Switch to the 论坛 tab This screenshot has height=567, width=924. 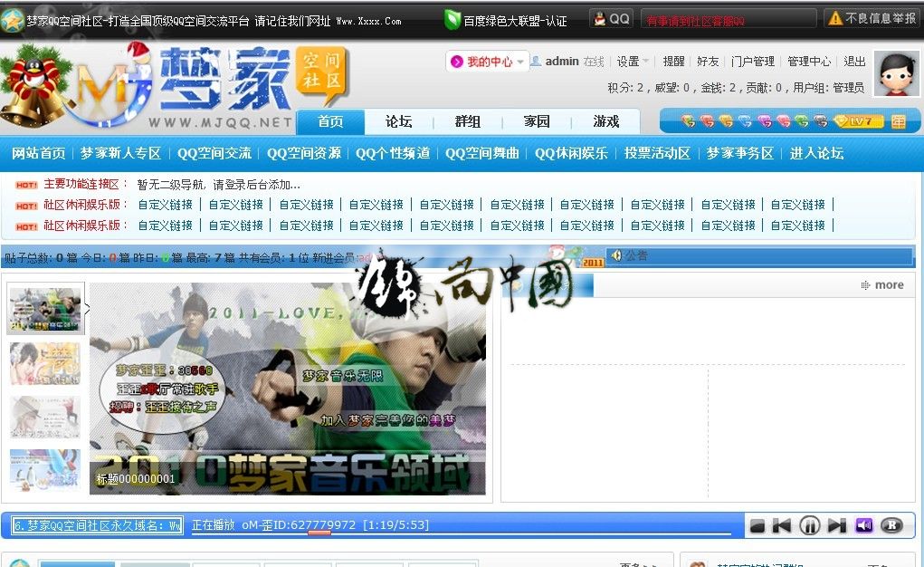(399, 121)
